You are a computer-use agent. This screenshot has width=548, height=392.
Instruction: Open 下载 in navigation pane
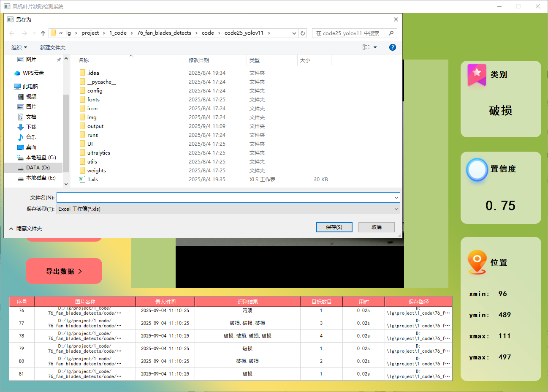tap(31, 127)
